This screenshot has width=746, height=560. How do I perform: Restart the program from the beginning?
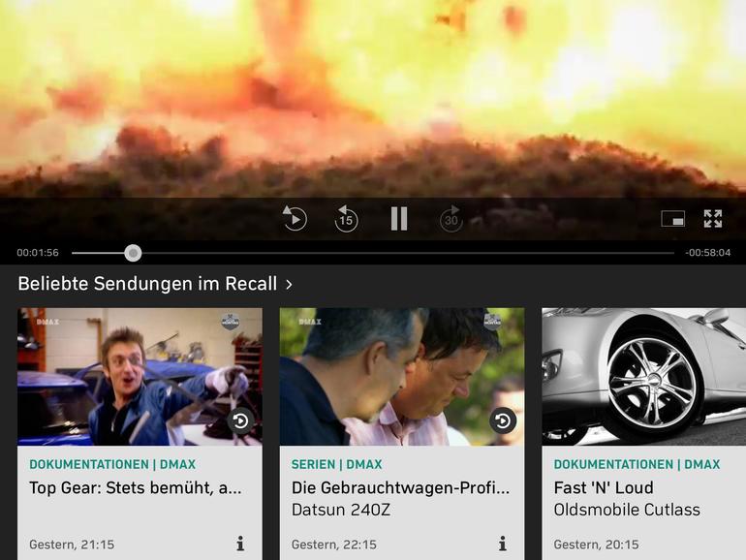295,218
